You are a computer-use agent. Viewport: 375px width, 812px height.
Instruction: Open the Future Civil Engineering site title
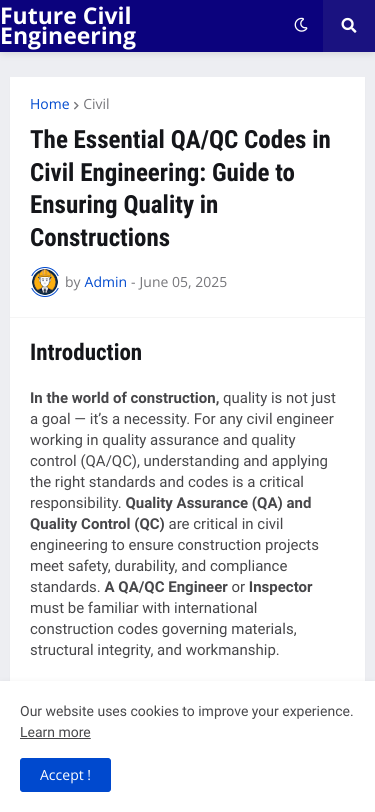click(x=68, y=26)
